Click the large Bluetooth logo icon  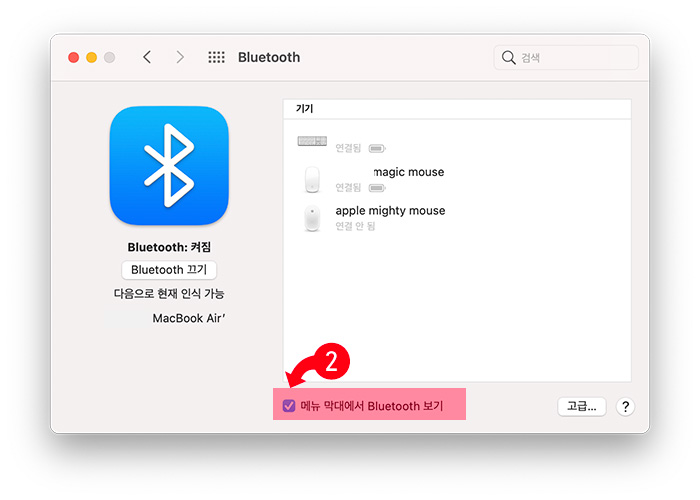(x=169, y=166)
